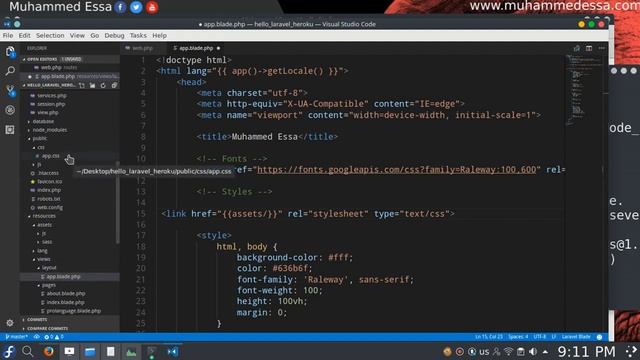Screen dimensions: 640x360
Task: Click the open changes icon above editor
Action: 577,48
